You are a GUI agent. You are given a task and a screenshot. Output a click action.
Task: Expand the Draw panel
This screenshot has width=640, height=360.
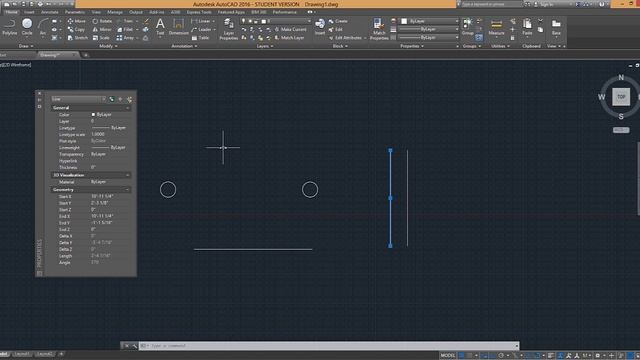[x=25, y=46]
